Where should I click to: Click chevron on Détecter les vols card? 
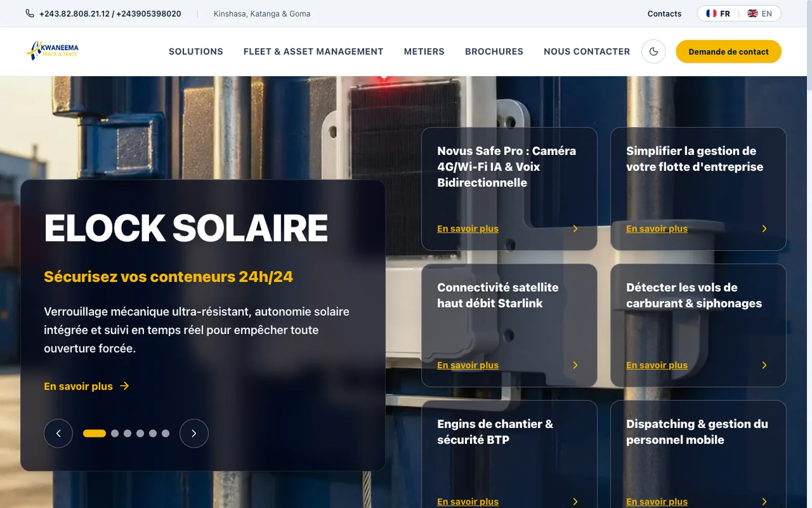tap(764, 365)
